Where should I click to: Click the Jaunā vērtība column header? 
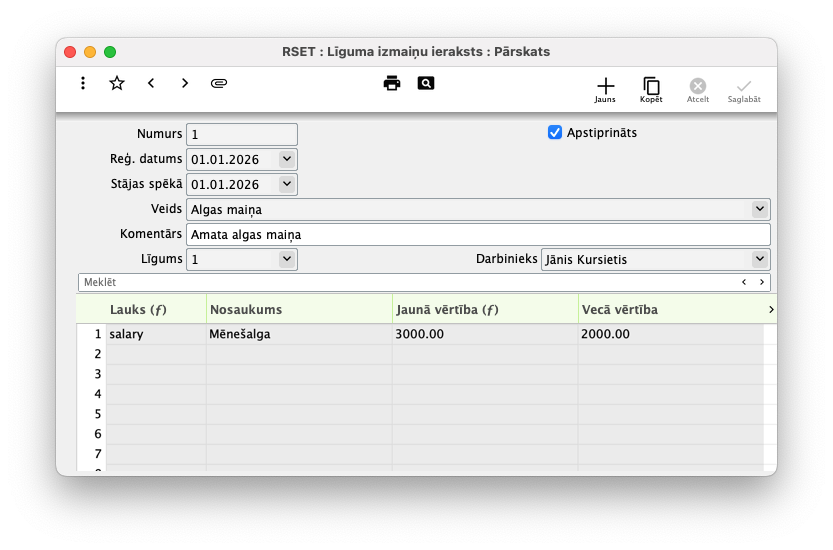[484, 310]
